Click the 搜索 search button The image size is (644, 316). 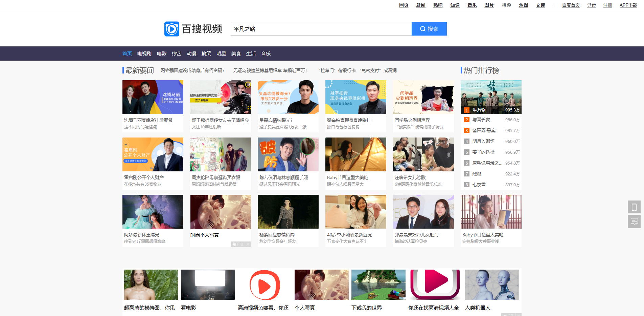(x=429, y=28)
